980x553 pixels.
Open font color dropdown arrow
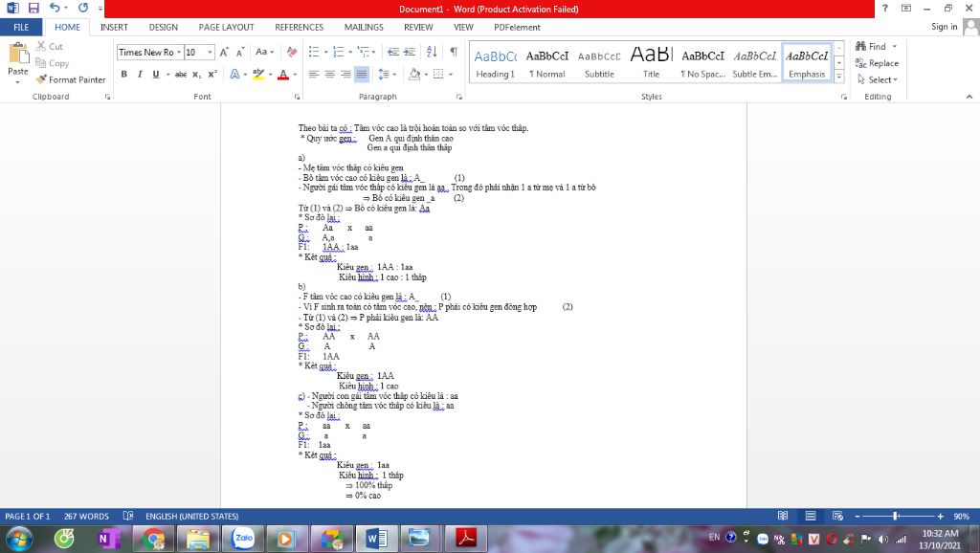pos(295,75)
